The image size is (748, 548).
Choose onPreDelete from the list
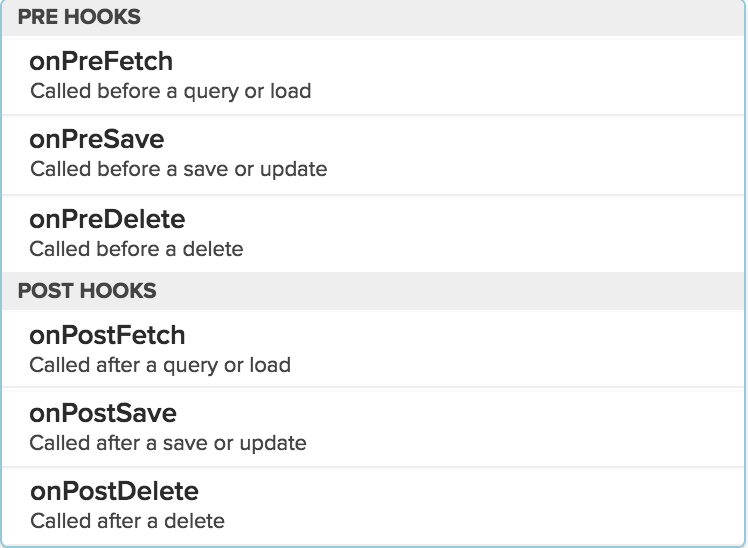pyautogui.click(x=107, y=219)
